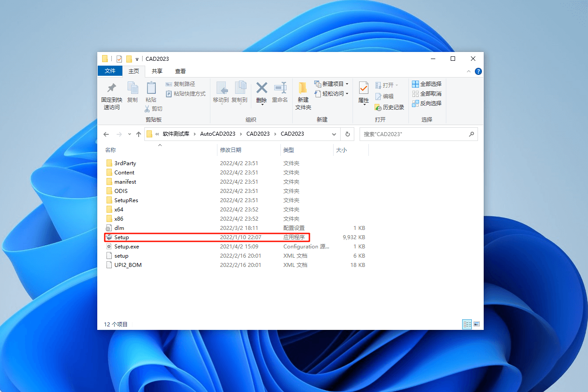Switch to the 查看 tab
Image resolution: width=588 pixels, height=392 pixels.
(180, 71)
